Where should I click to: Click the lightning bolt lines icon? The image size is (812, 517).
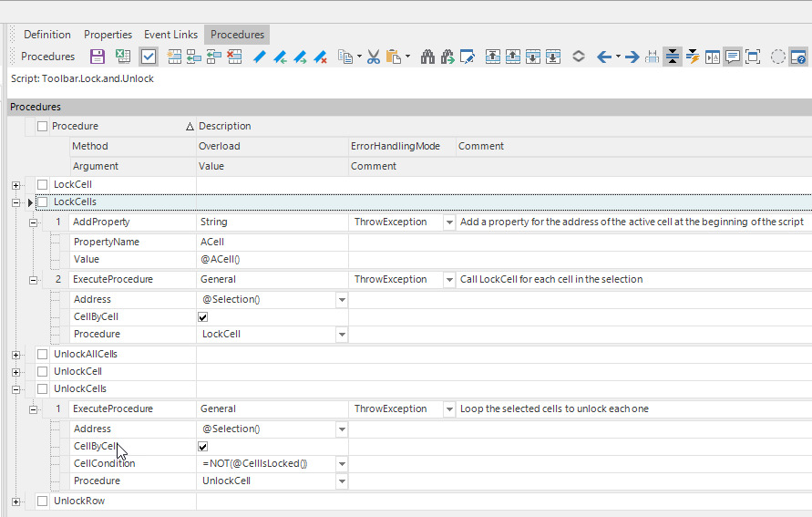pos(693,57)
